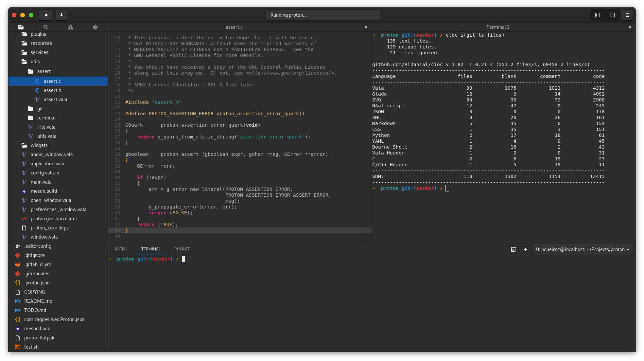Select the TERMINAL tab in editor panel
This screenshot has height=361, width=644.
click(151, 249)
